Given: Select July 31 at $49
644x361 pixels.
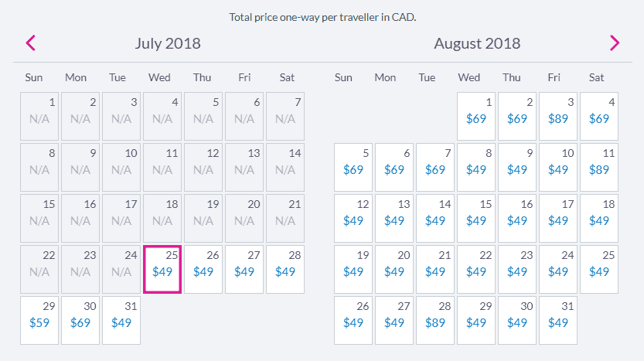Looking at the screenshot, I should (121, 320).
